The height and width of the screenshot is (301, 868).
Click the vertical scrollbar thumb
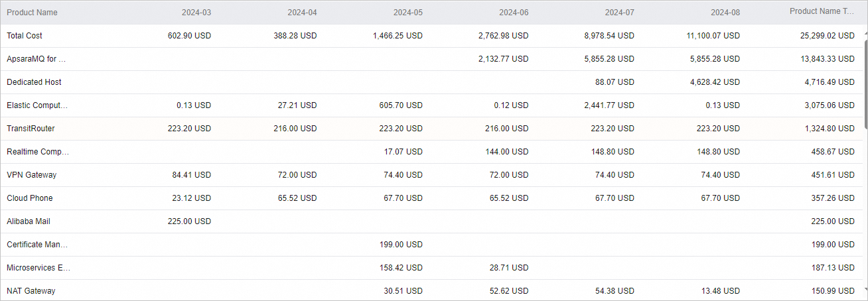point(865,80)
